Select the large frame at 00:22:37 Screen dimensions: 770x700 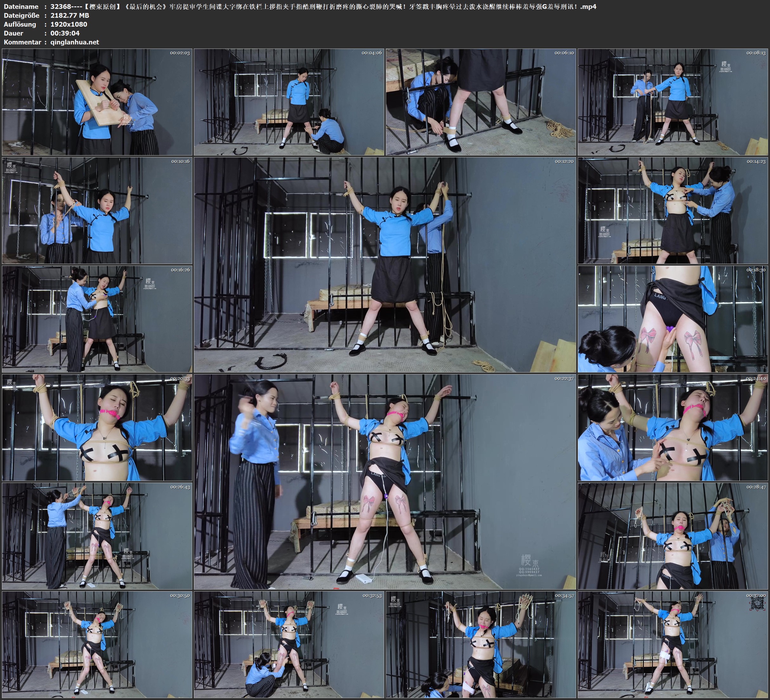coord(385,481)
